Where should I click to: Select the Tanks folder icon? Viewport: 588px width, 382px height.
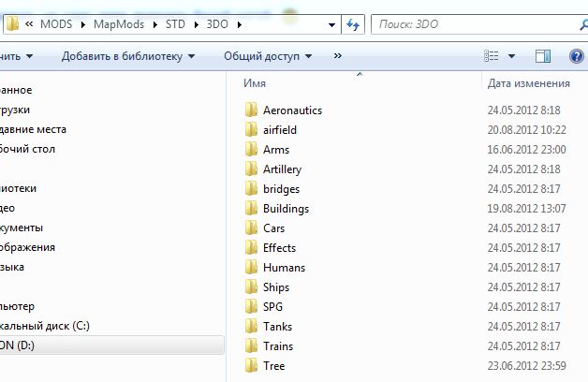251,326
